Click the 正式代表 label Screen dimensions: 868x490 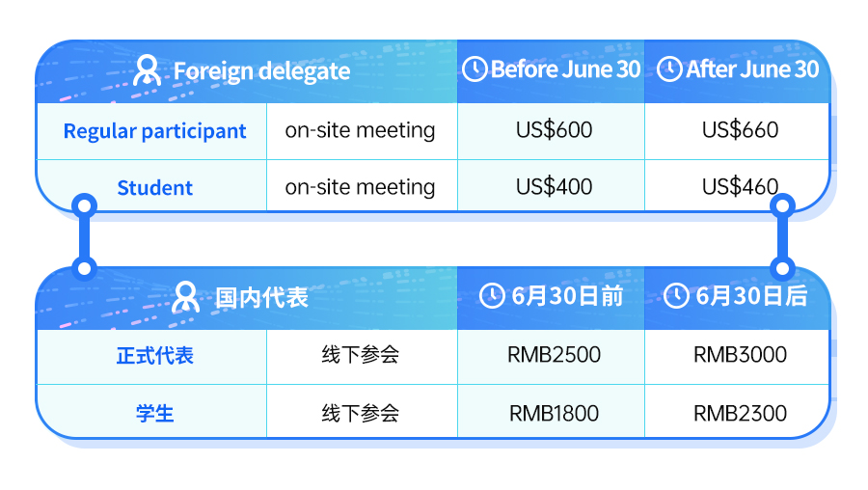click(154, 356)
